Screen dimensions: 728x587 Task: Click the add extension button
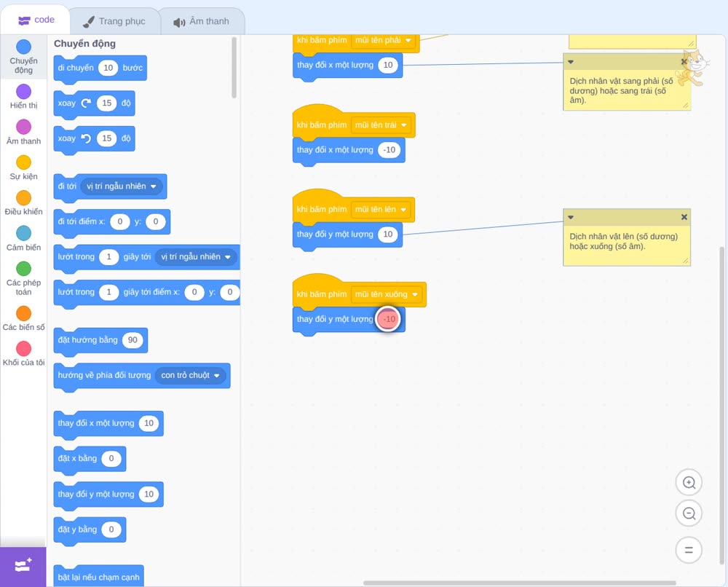pos(23,567)
